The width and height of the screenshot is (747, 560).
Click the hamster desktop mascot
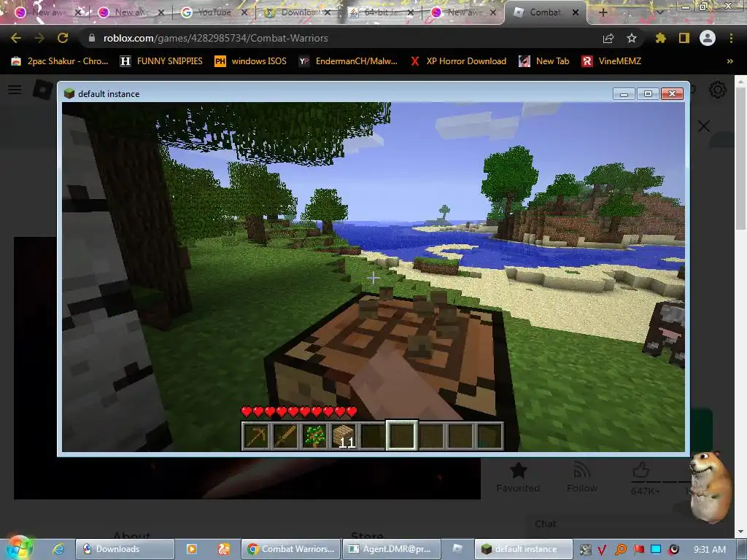point(711,486)
